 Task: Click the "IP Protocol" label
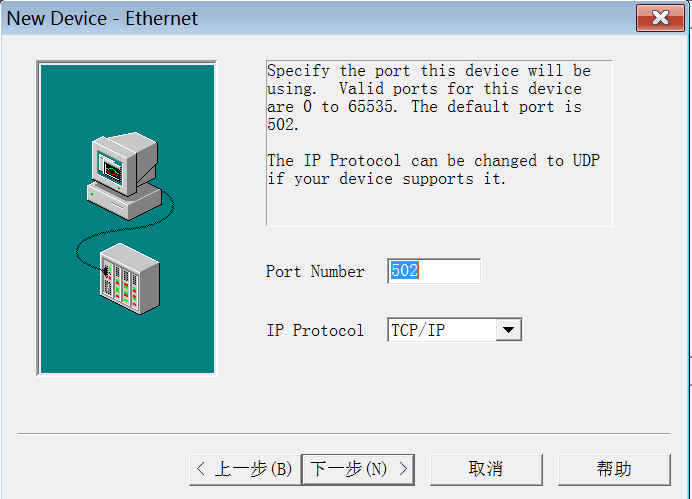click(x=315, y=330)
